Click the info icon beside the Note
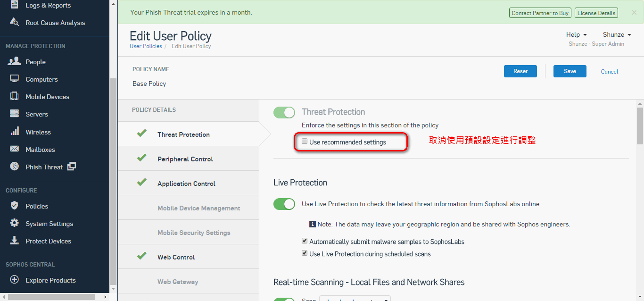 click(312, 224)
